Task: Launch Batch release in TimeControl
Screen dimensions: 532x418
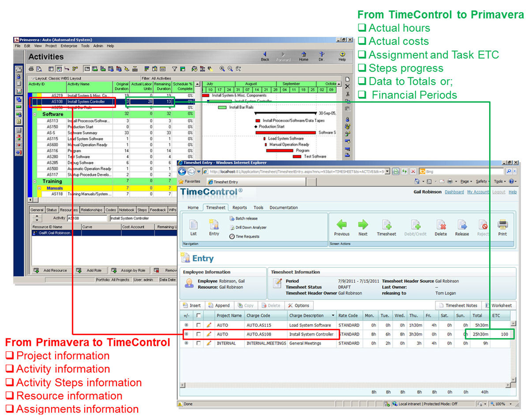Action: pyautogui.click(x=244, y=218)
